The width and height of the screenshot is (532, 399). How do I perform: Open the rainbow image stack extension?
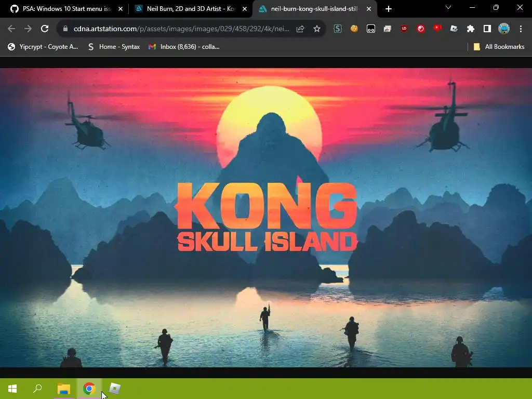[388, 29]
